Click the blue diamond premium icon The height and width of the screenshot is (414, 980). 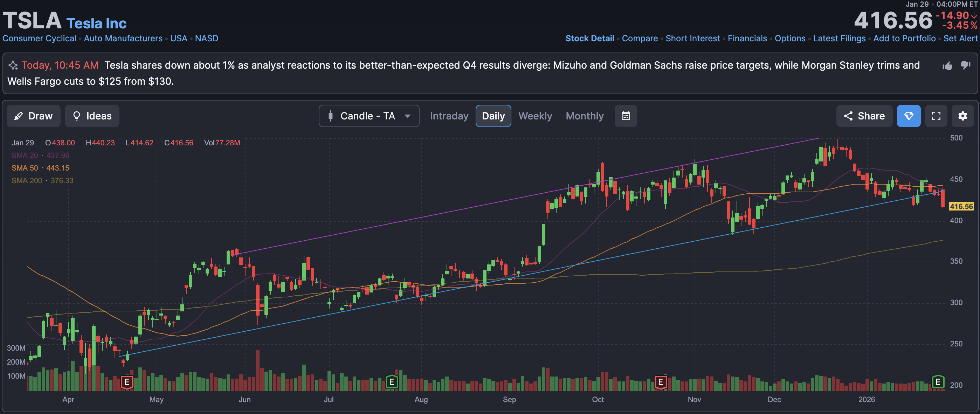click(909, 116)
